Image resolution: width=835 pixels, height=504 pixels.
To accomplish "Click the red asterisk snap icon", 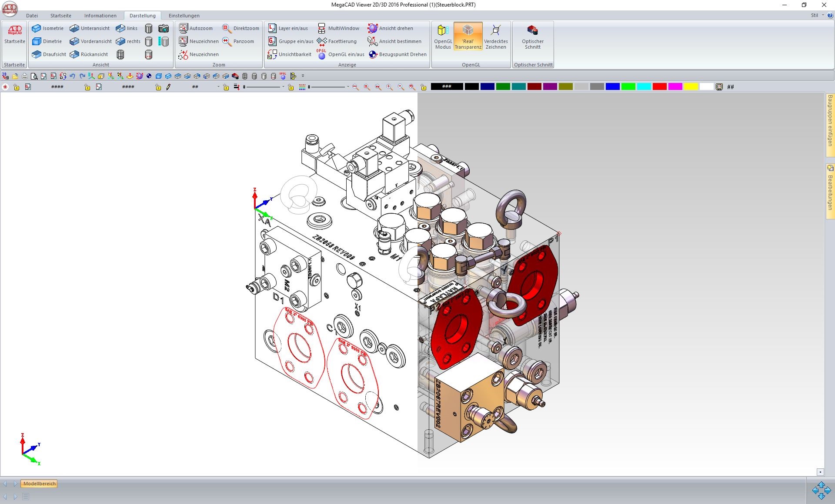I will pyautogui.click(x=5, y=87).
